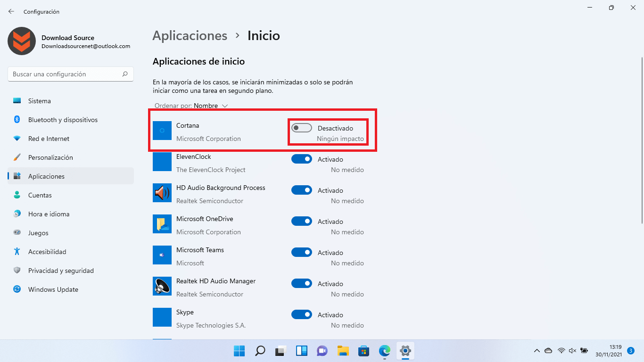Image resolution: width=644 pixels, height=362 pixels.
Task: Enable Cortana startup toggle
Action: point(302,128)
